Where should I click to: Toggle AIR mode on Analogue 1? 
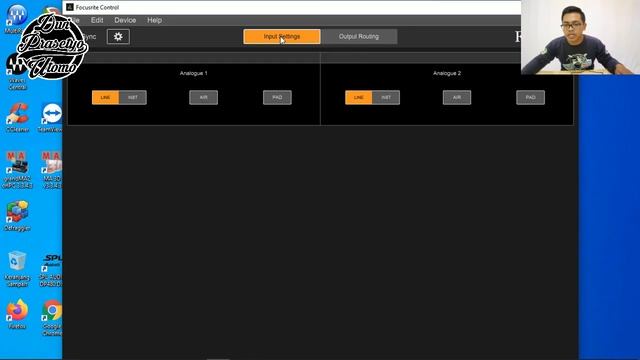[x=203, y=98]
